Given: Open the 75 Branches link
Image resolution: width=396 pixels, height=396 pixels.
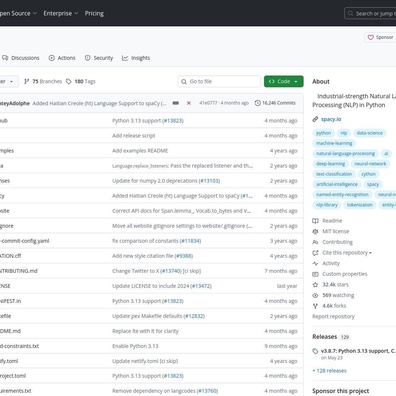Looking at the screenshot, I should click(x=43, y=81).
